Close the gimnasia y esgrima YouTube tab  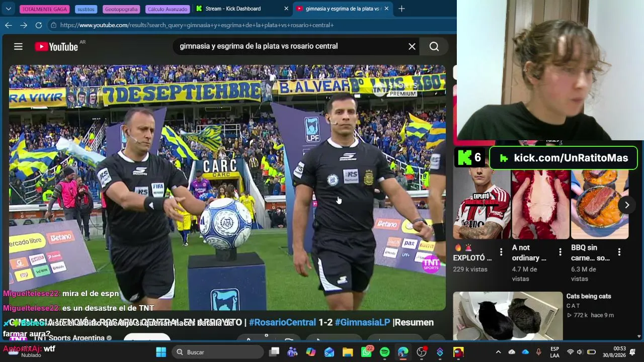tap(386, 9)
